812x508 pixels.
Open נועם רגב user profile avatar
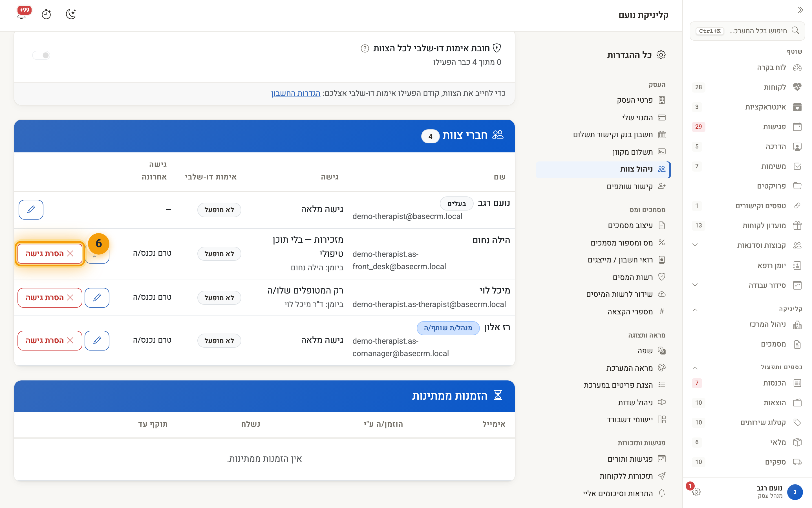click(x=795, y=492)
